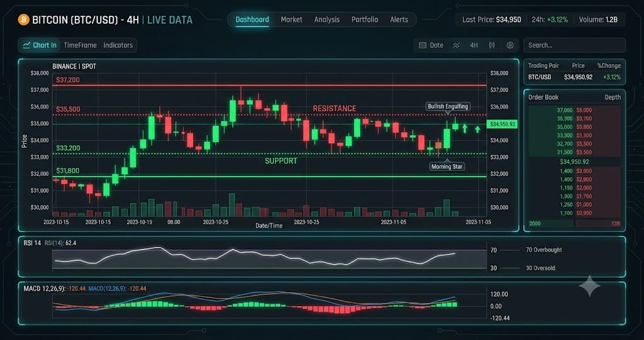Click the 30 Oversold label
This screenshot has width=644, height=340.
pyautogui.click(x=541, y=268)
